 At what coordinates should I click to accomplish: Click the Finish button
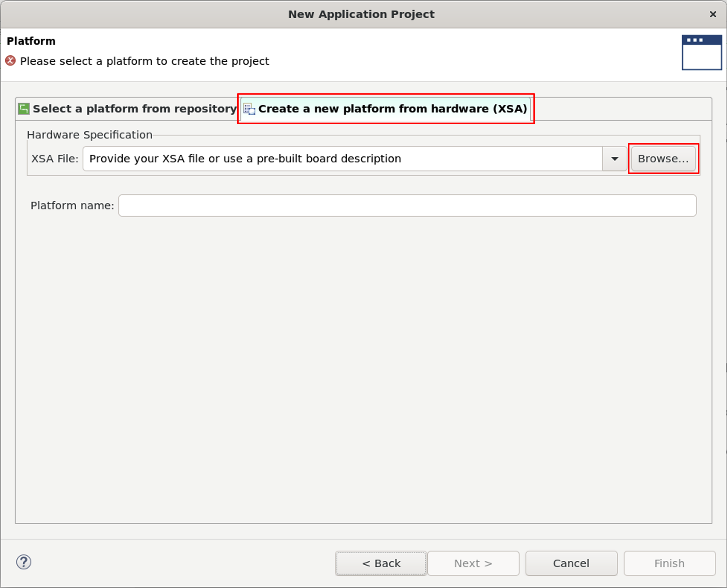coord(669,563)
